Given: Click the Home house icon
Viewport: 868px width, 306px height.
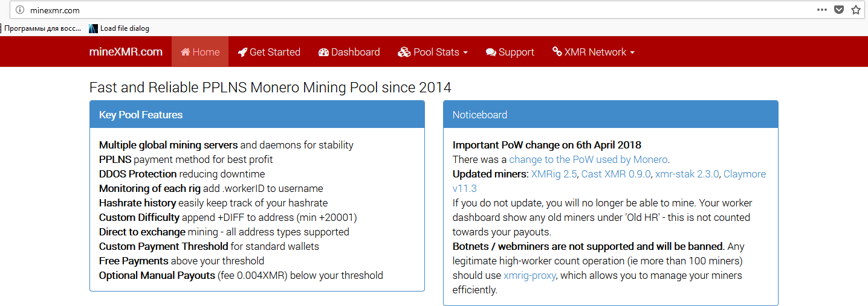Looking at the screenshot, I should click(x=186, y=52).
